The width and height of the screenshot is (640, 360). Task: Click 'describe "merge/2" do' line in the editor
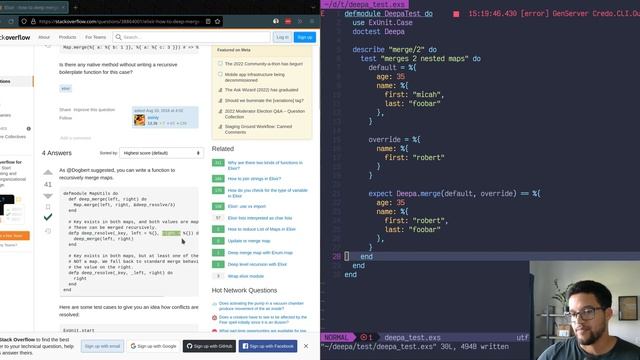[394, 50]
